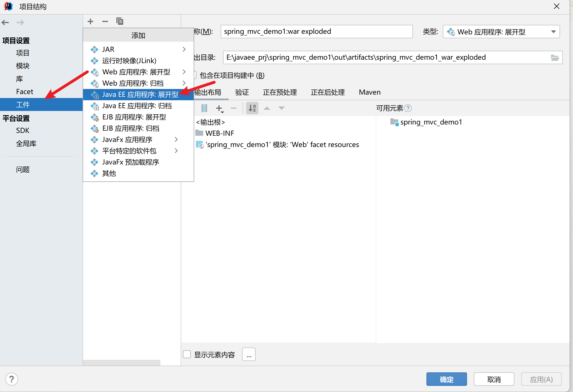Click the copy artifact icon
This screenshot has width=573, height=392.
click(120, 21)
